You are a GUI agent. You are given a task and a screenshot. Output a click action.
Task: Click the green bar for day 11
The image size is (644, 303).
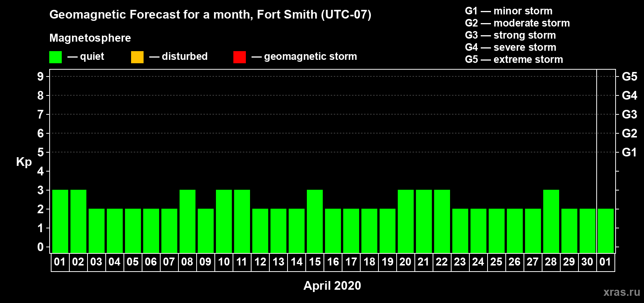click(242, 222)
